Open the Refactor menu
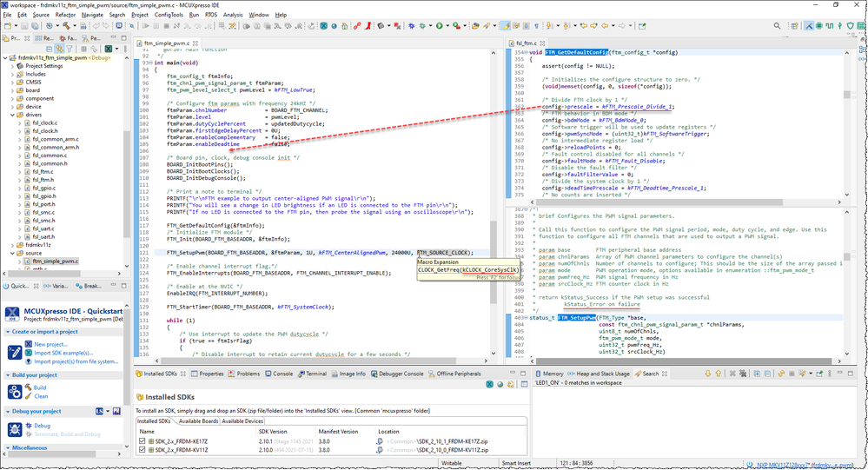The image size is (868, 470). pyautogui.click(x=65, y=15)
